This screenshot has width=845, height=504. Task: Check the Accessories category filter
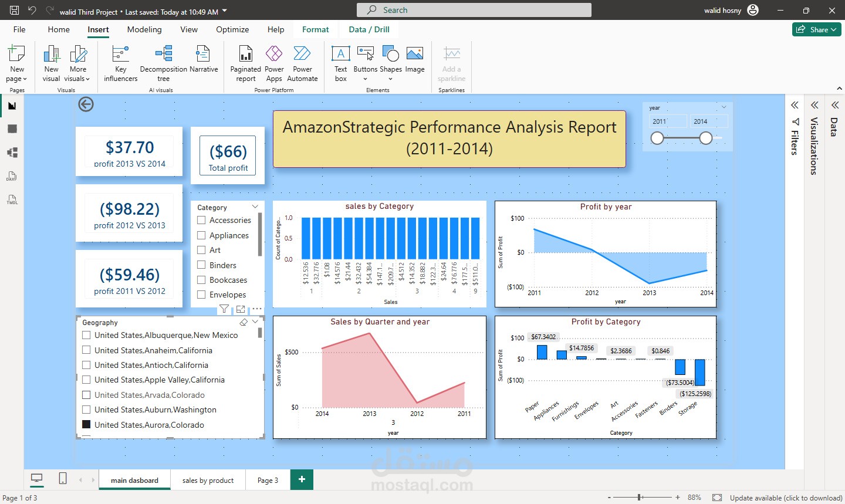[201, 220]
